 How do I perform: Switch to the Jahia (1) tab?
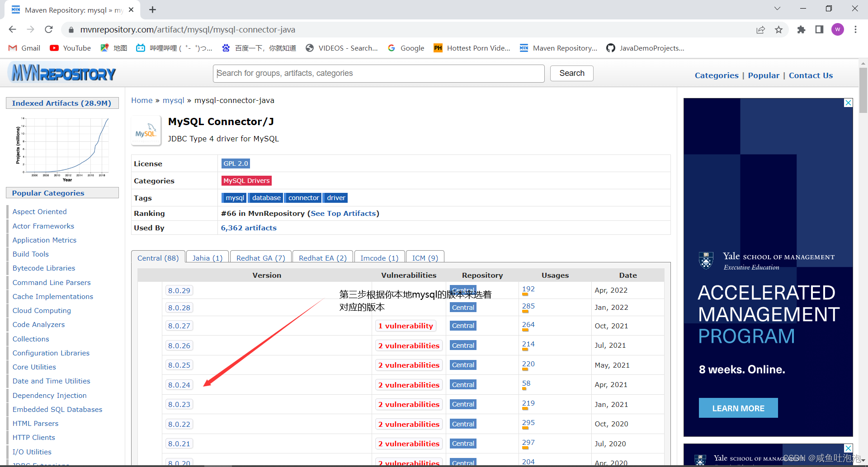[208, 257]
